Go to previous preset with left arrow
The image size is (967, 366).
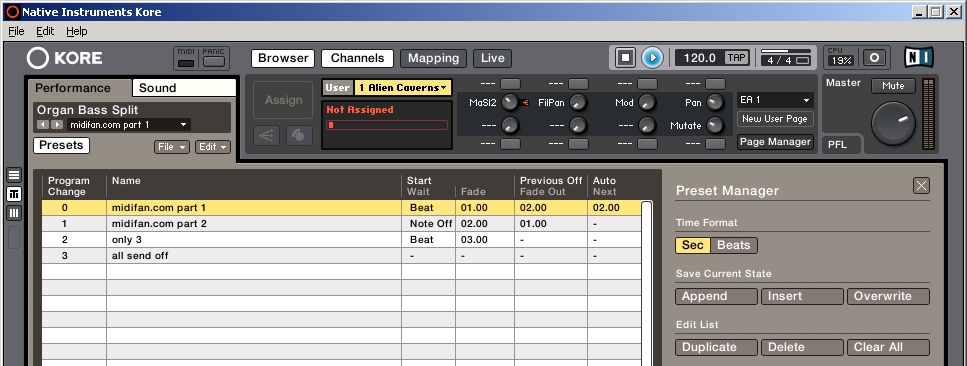[42, 125]
